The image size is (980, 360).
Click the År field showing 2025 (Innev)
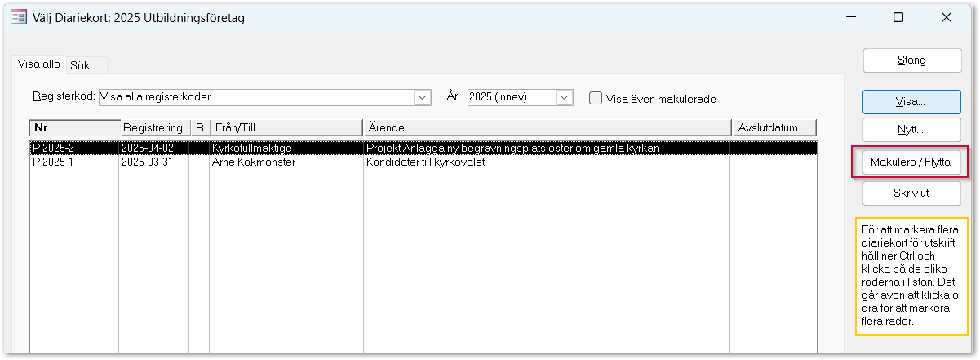520,97
